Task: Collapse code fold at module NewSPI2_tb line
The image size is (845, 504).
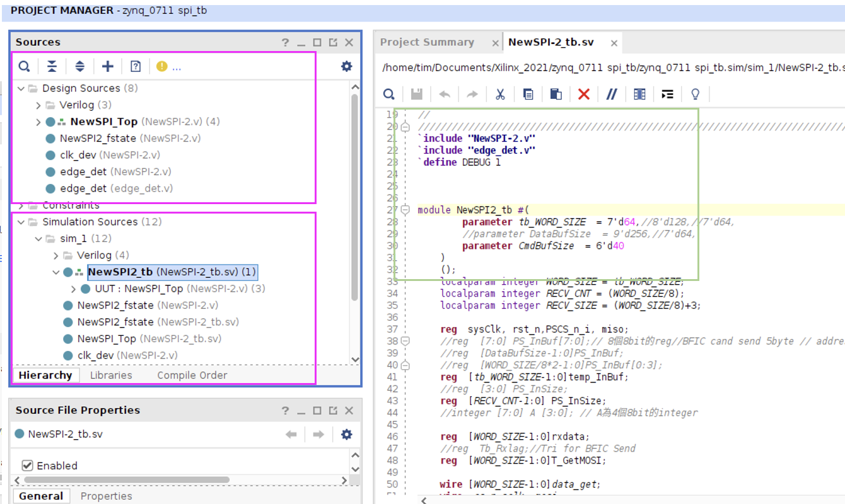Action: [x=405, y=210]
